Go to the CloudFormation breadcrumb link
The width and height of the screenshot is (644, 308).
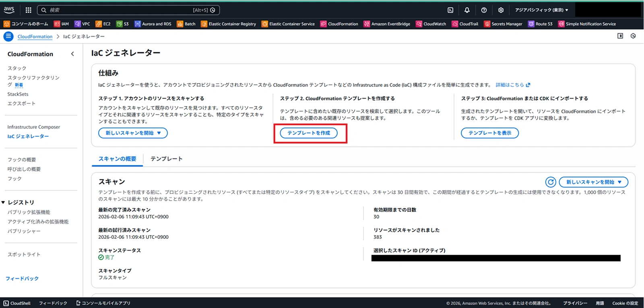[35, 37]
